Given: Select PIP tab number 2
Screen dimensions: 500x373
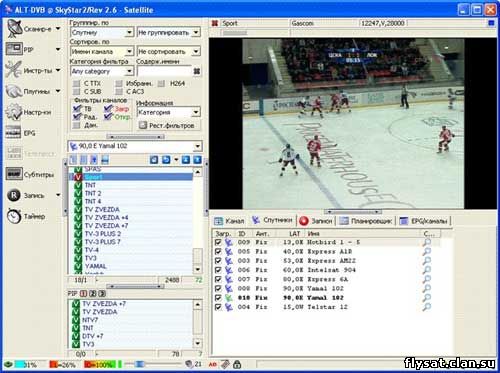Looking at the screenshot, I should pyautogui.click(x=93, y=294).
